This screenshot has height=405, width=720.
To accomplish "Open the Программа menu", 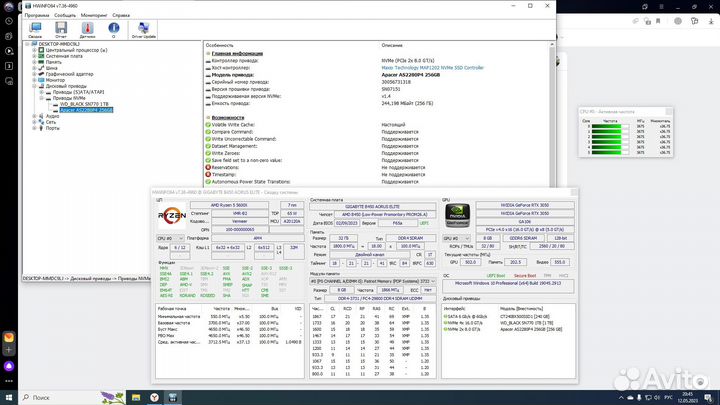I will point(37,15).
